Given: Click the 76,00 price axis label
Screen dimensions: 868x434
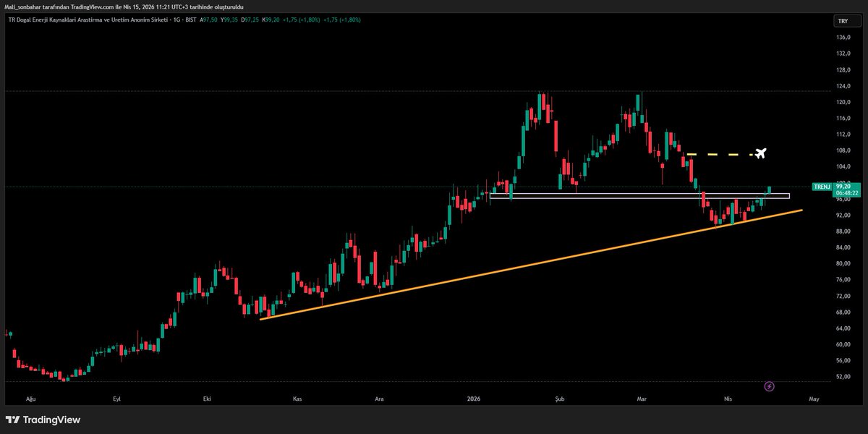Looking at the screenshot, I should click(843, 280).
